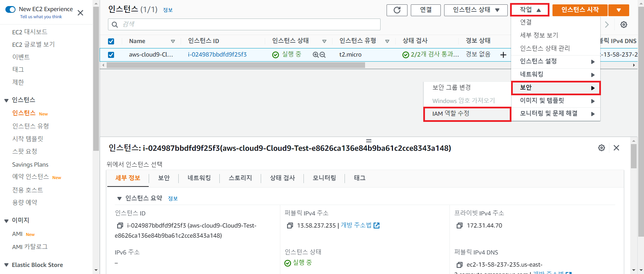Click external link icon next to 개방 주소법

[x=377, y=226]
